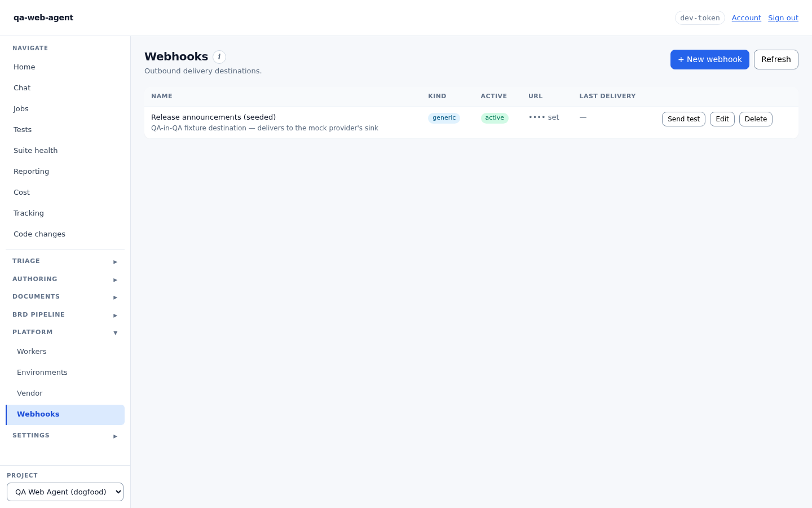The height and width of the screenshot is (508, 812).
Task: Click the active status badge
Action: pyautogui.click(x=495, y=118)
